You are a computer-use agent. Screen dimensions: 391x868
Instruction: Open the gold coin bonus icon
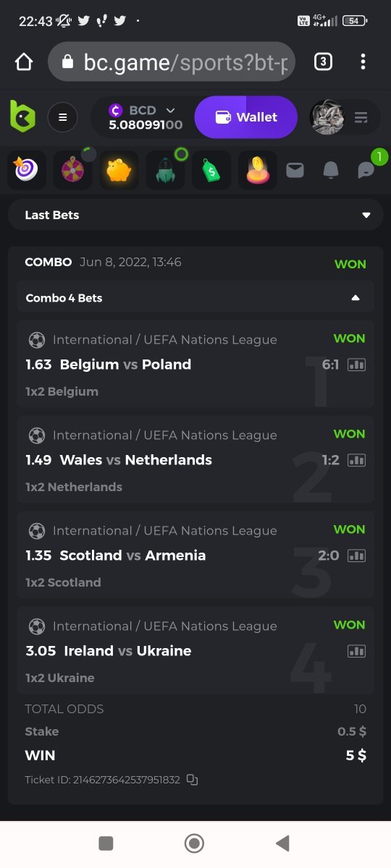[x=258, y=170]
